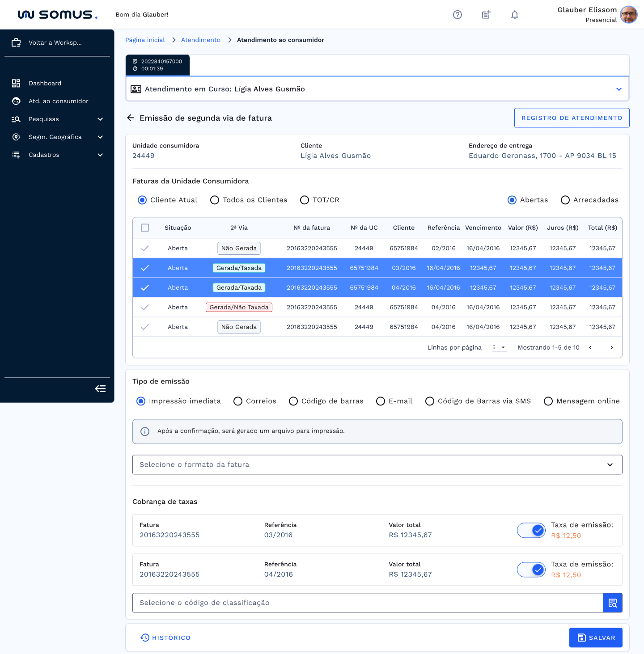
Task: Click the Registro de Atendimento button
Action: 572,118
